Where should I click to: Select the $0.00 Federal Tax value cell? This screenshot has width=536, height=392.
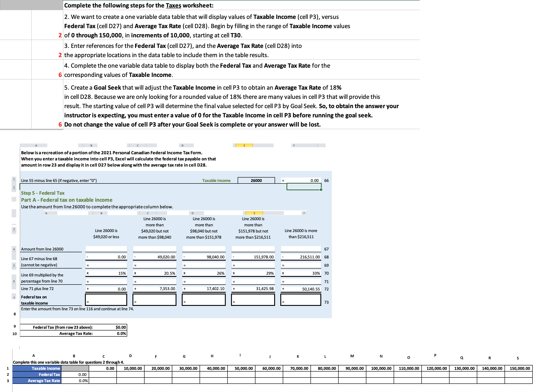120,327
